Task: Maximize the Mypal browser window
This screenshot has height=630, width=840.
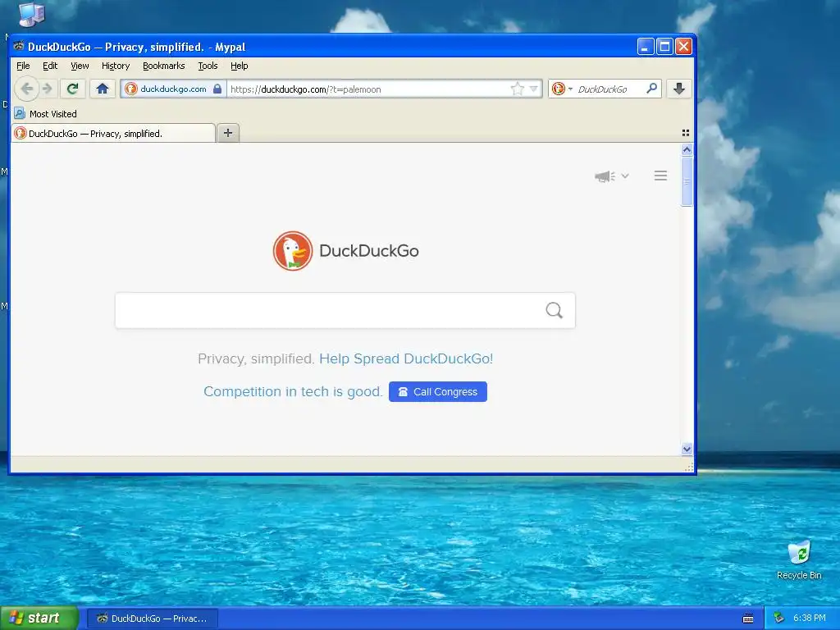Action: [x=664, y=47]
